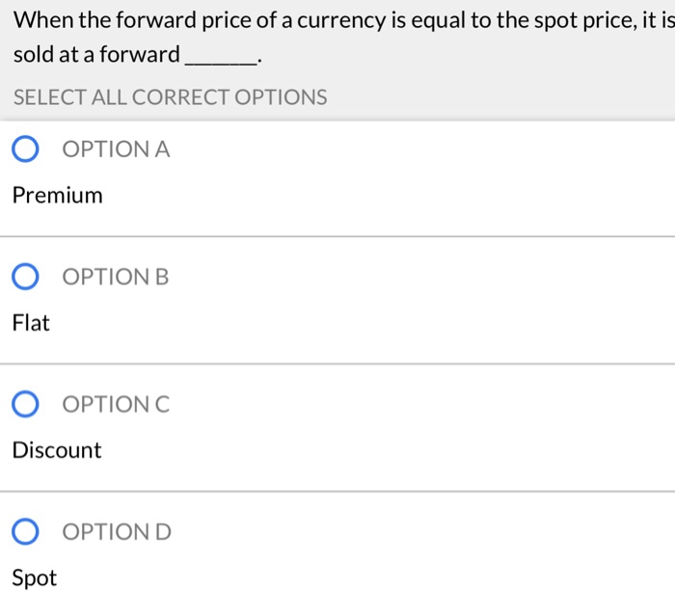
Task: Select the 'Flat' answer text
Action: [31, 323]
